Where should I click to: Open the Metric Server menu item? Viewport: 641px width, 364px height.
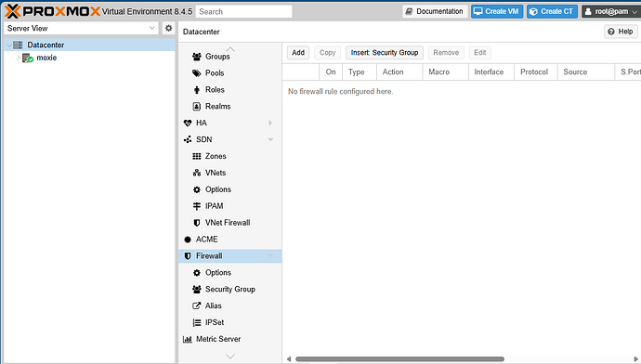pos(230,339)
